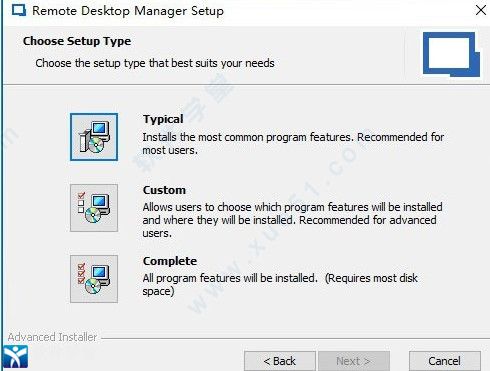The height and width of the screenshot is (371, 490).
Task: Click the bold Custom heading label
Action: click(x=164, y=190)
